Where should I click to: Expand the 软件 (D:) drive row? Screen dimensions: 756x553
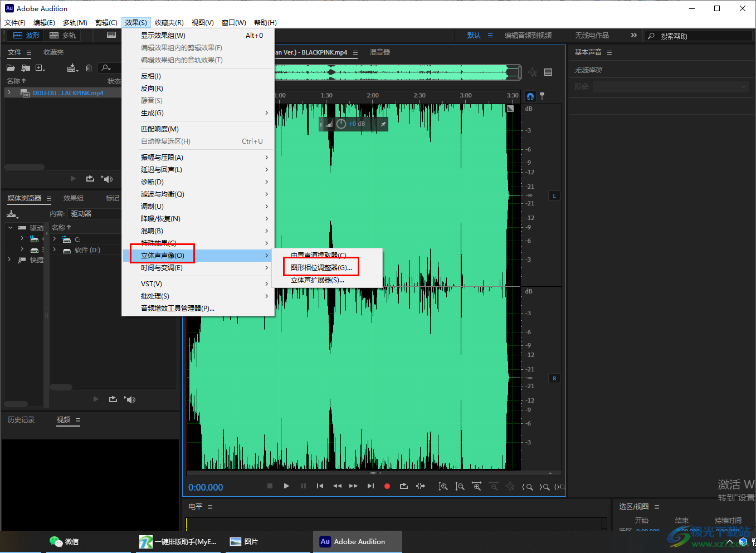(55, 250)
